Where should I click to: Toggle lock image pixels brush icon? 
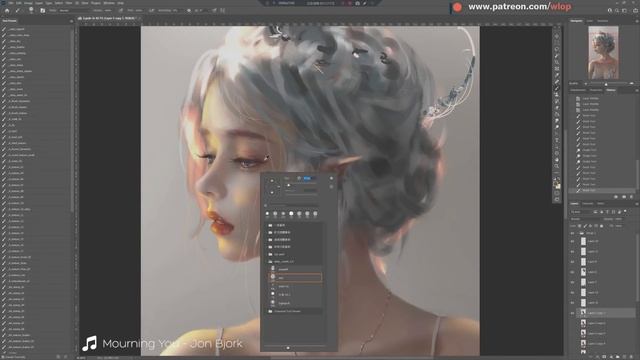pos(585,226)
